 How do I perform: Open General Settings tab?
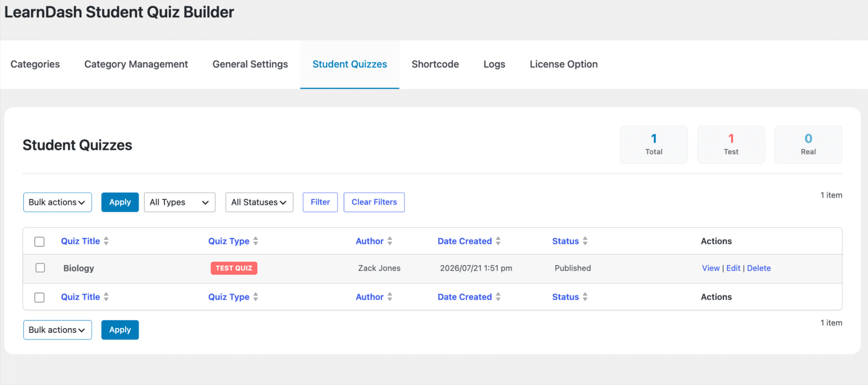point(250,64)
